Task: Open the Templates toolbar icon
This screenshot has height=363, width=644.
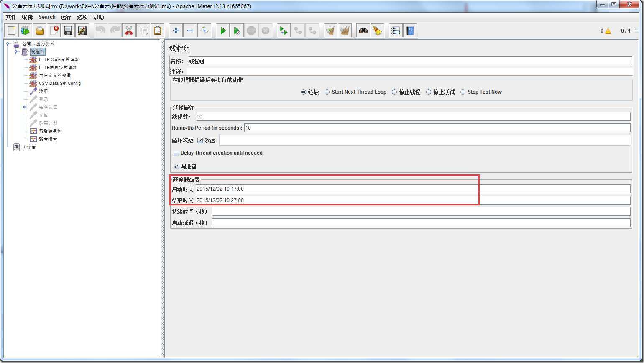Action: tap(26, 31)
